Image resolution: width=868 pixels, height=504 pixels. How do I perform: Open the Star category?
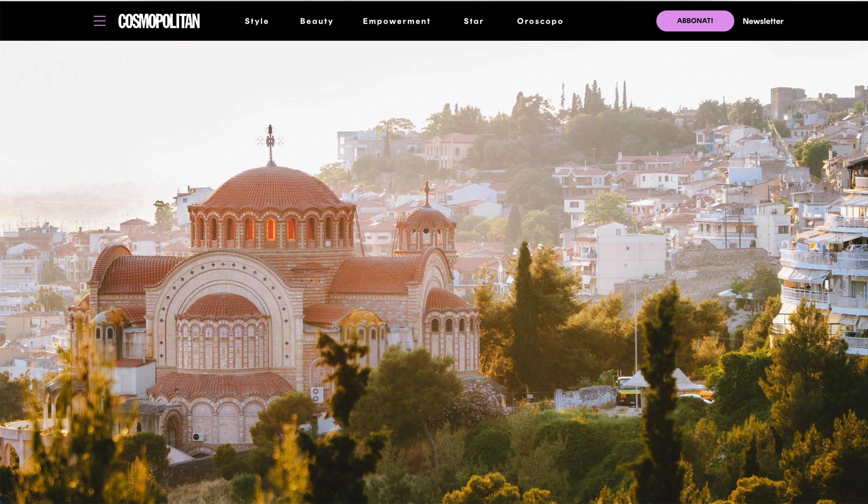click(474, 21)
